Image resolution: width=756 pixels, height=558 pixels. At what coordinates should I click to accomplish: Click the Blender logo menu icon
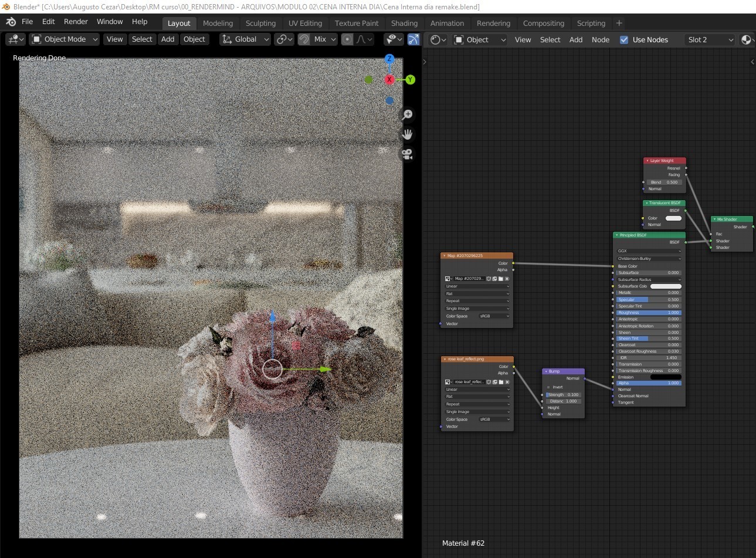click(11, 22)
